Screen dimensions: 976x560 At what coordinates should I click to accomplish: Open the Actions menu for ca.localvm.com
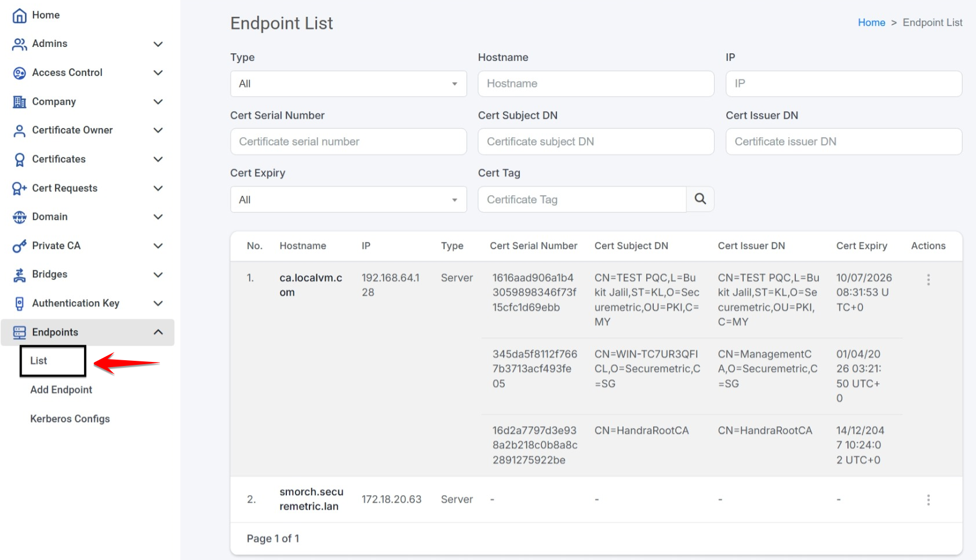928,280
